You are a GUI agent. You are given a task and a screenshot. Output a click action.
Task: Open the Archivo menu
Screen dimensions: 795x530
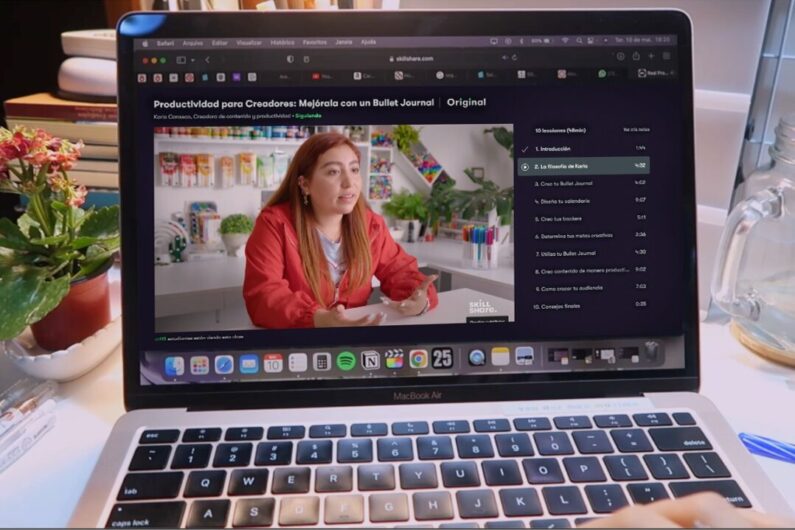193,43
